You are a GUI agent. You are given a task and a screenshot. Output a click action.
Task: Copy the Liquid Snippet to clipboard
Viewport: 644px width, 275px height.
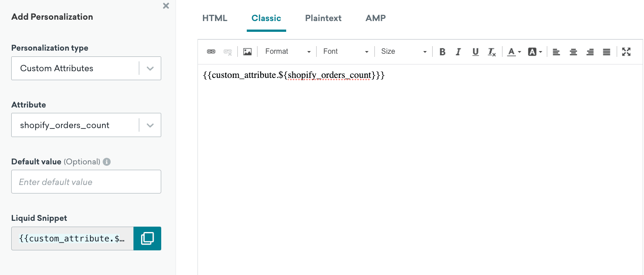(x=147, y=238)
